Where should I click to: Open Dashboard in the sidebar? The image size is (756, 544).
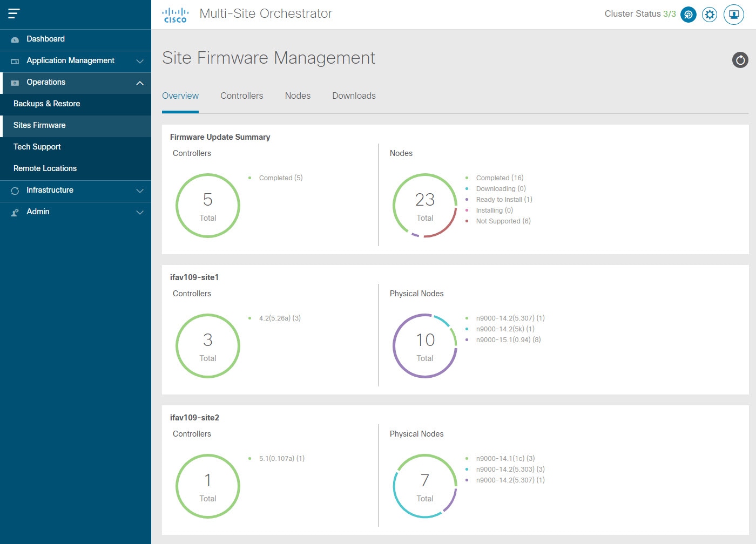pyautogui.click(x=76, y=39)
